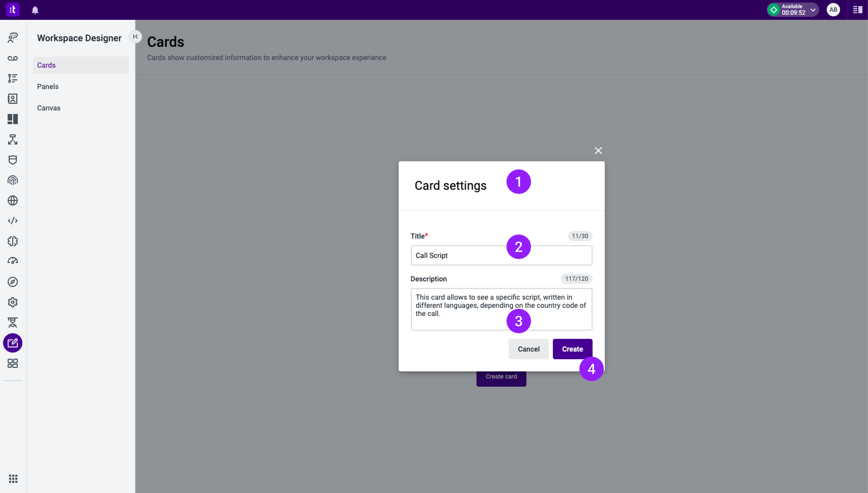Viewport: 868px width, 493px height.
Task: Click the global/globe icon in sidebar
Action: coord(13,200)
